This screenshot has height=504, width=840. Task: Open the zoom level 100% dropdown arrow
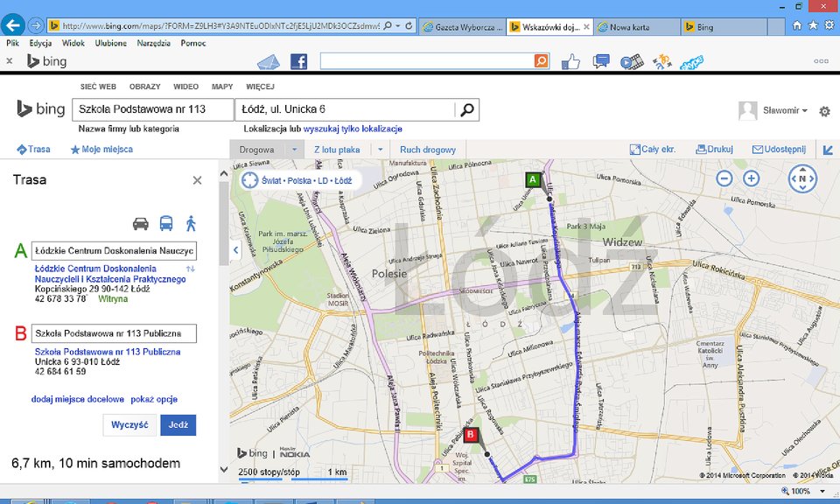pyautogui.click(x=822, y=491)
